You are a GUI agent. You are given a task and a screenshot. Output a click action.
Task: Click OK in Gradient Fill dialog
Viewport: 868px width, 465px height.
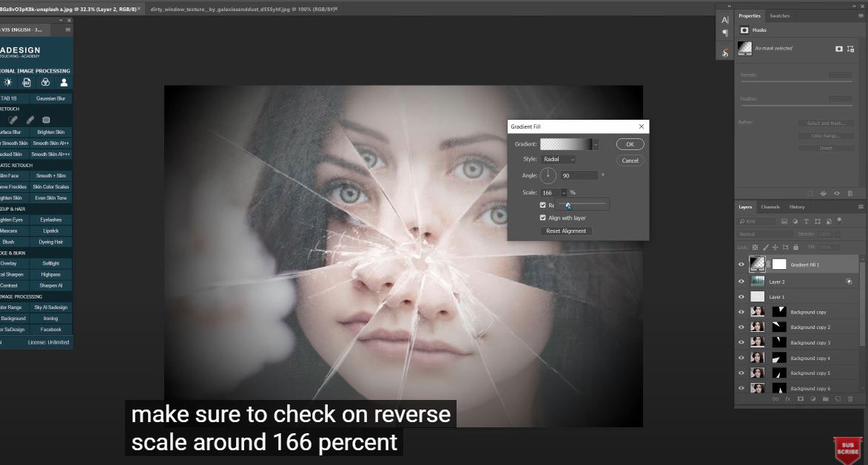tap(630, 144)
